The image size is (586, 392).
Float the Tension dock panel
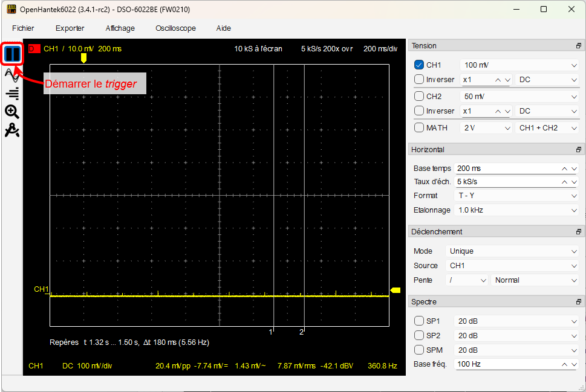tap(579, 45)
